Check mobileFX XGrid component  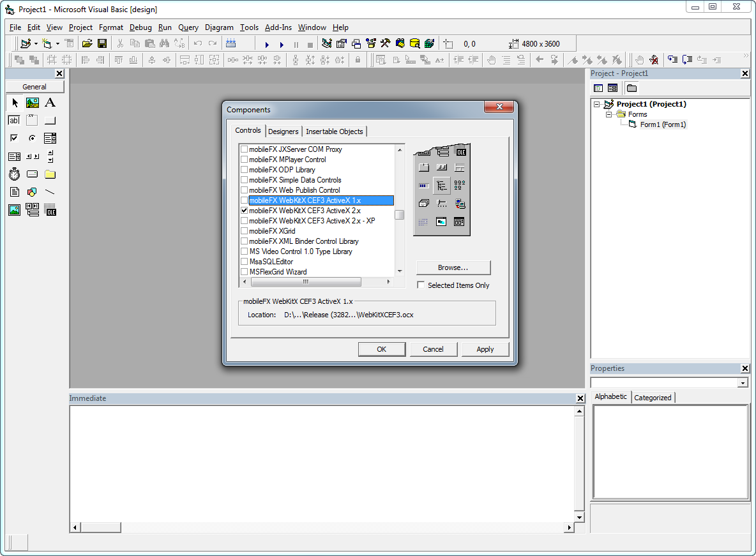pos(244,231)
